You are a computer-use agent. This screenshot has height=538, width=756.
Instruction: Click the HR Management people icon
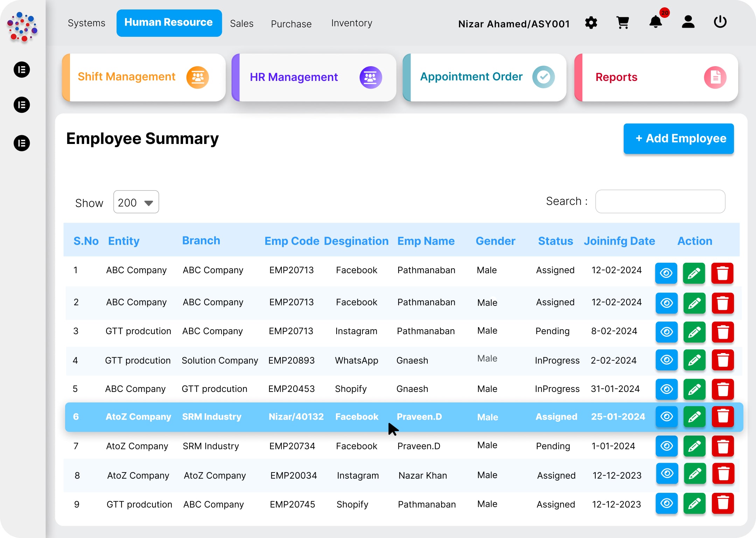pyautogui.click(x=370, y=77)
